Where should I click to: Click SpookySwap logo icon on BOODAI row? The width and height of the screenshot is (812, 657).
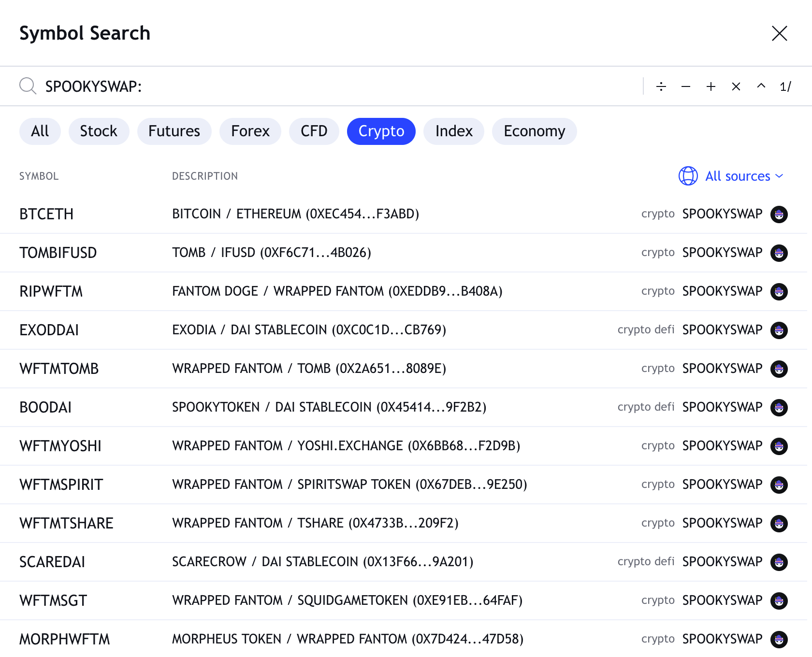pyautogui.click(x=779, y=407)
